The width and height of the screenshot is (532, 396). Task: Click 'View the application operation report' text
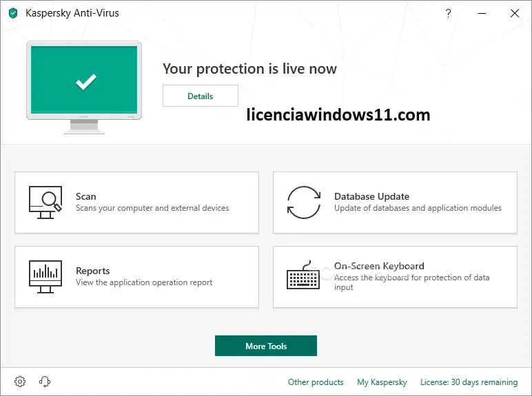click(x=144, y=282)
